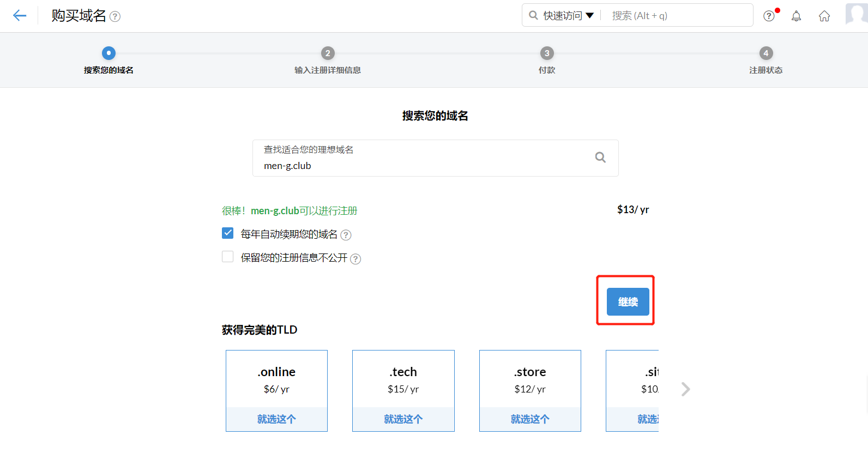Select step 4 注册状态

click(766, 53)
